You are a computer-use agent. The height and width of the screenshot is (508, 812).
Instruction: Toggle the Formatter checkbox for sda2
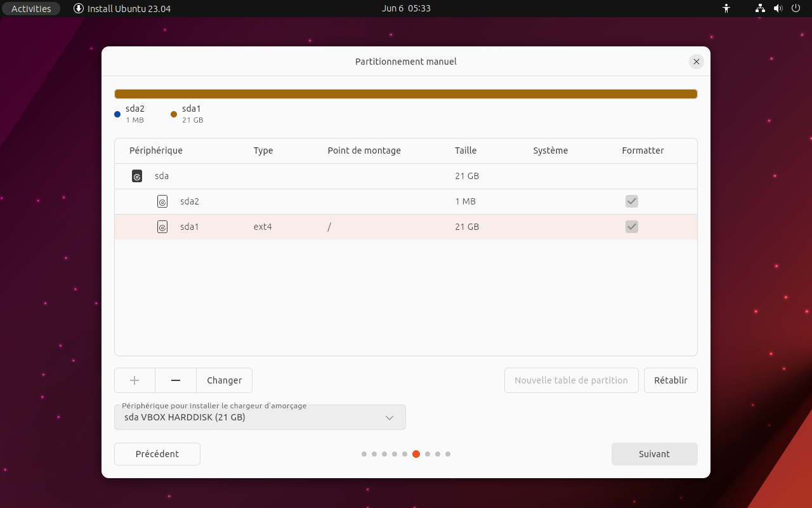pos(632,201)
